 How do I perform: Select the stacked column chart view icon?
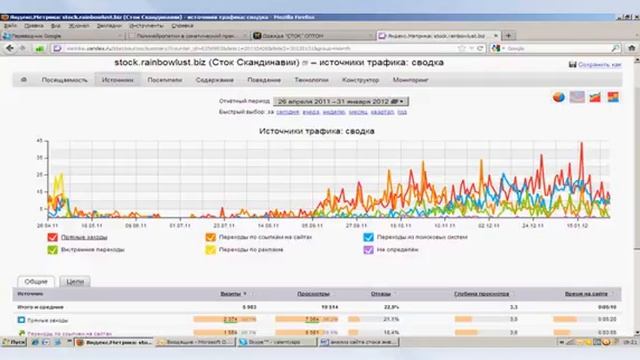point(613,97)
